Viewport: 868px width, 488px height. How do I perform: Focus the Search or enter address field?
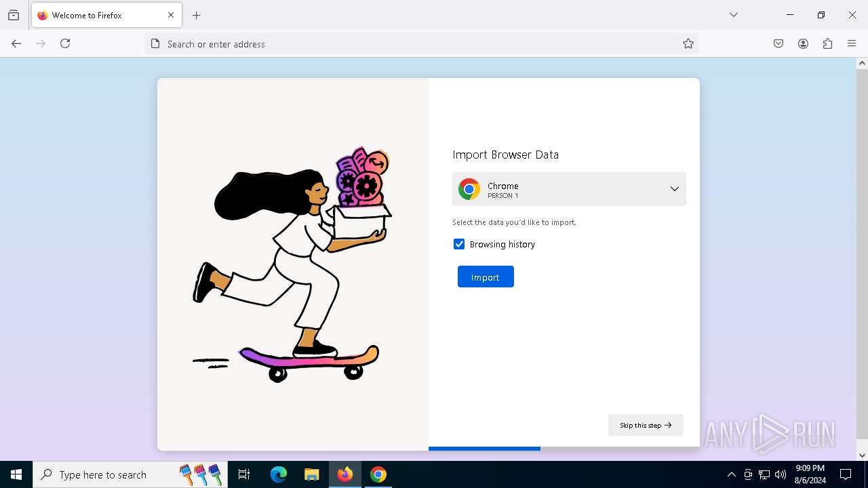coord(421,43)
